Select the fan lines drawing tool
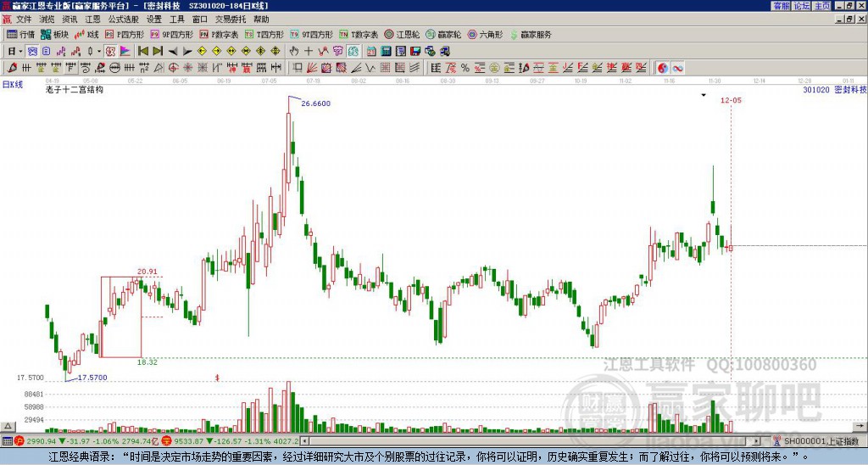 point(312,68)
